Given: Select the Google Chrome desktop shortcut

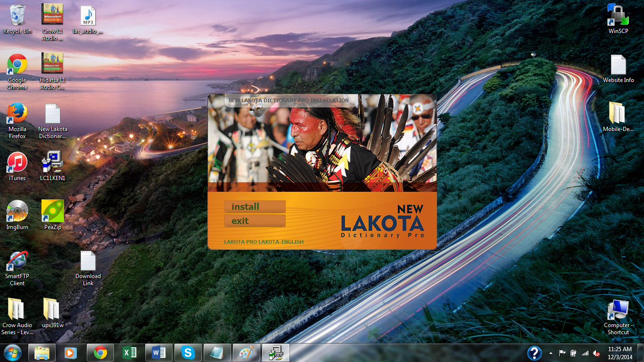Looking at the screenshot, I should click(17, 72).
